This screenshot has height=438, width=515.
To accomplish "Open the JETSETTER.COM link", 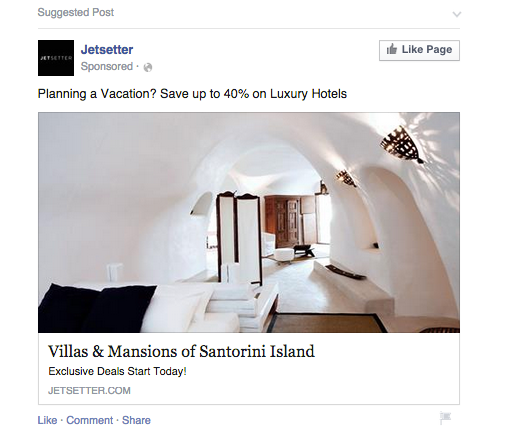I will (x=89, y=391).
